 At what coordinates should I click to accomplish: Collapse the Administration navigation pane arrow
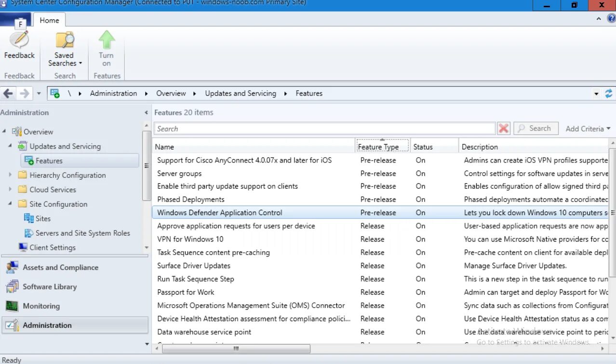click(146, 113)
